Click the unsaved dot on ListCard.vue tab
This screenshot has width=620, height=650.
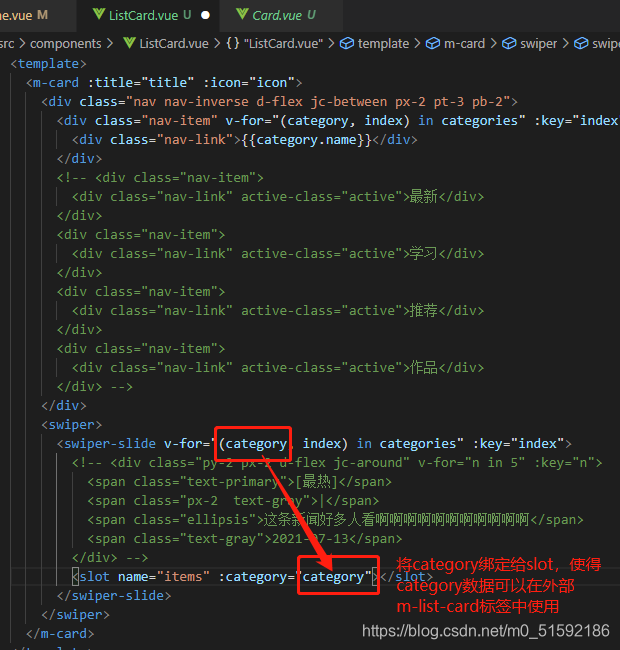205,15
